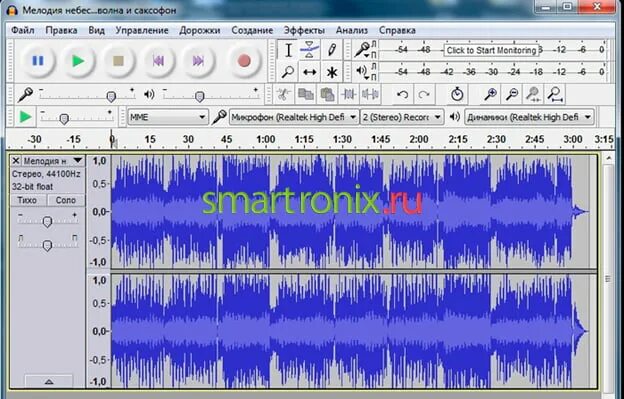Open the Динамики playback device dropdown
The image size is (624, 399).
(529, 117)
